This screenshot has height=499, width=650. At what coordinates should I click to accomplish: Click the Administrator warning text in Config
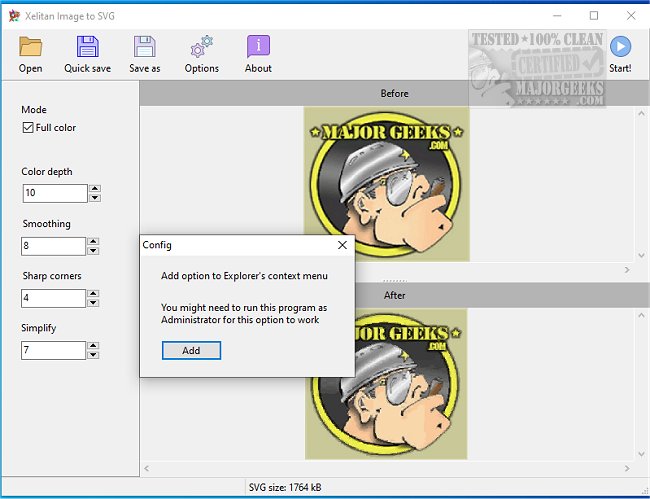[x=244, y=314]
